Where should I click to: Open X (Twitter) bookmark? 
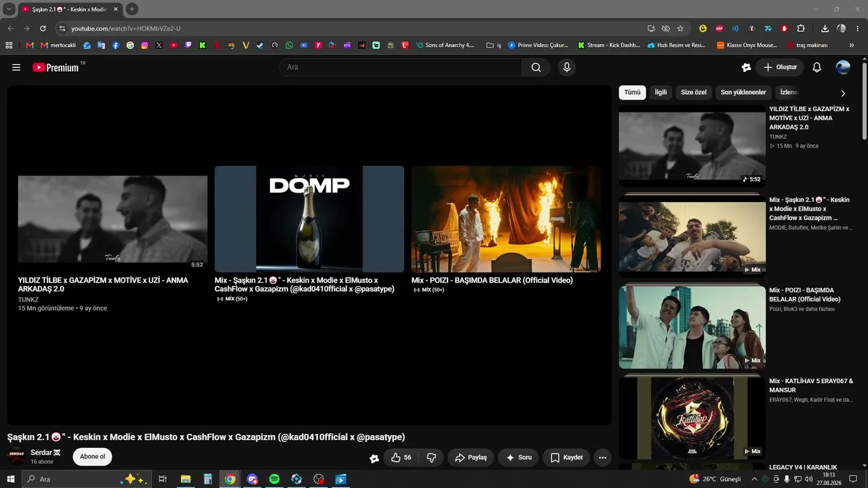(159, 45)
